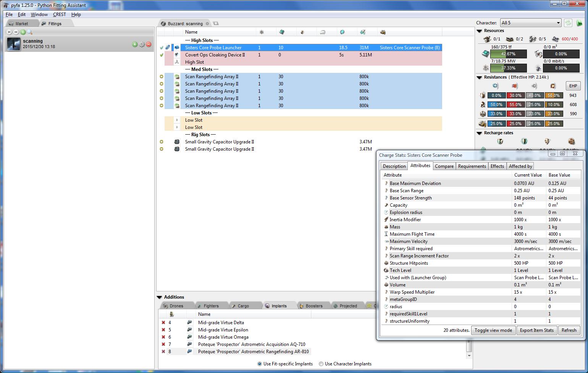The height and width of the screenshot is (373, 588).
Task: Click the Sisters Core Probe Launcher charge icon
Action: tap(168, 48)
